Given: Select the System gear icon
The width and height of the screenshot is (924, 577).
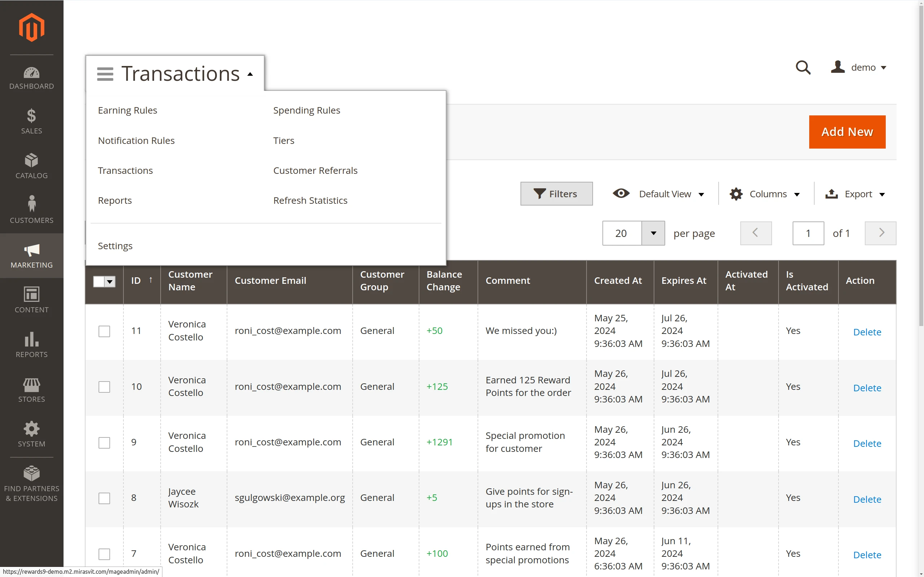Looking at the screenshot, I should (x=31, y=429).
